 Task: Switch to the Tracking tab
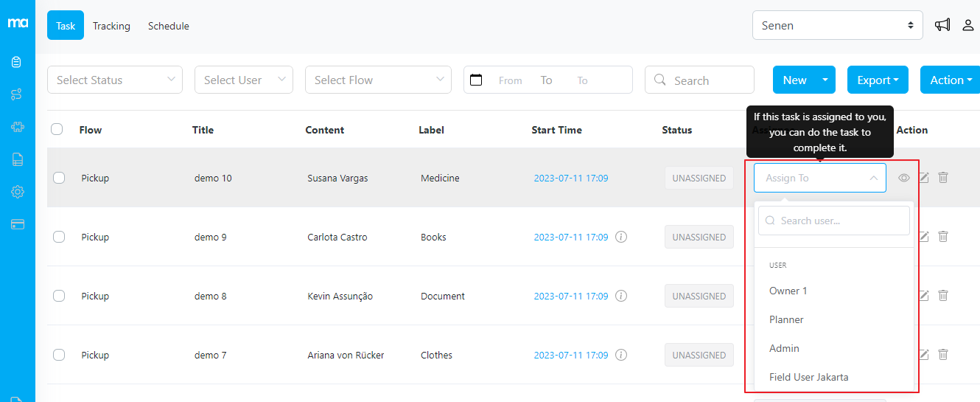(x=111, y=26)
